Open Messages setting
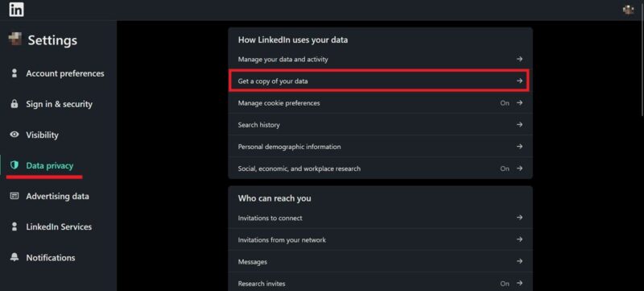Screen dimensions: 644x291 (x=380, y=261)
